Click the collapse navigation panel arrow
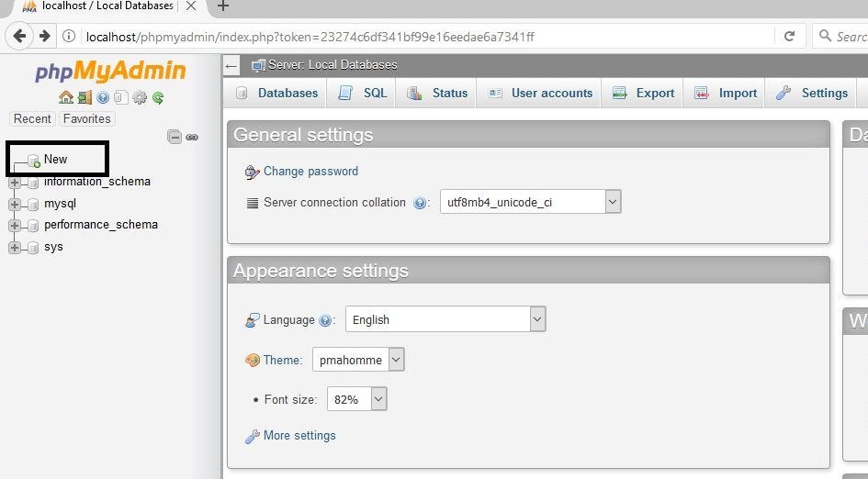 (231, 66)
